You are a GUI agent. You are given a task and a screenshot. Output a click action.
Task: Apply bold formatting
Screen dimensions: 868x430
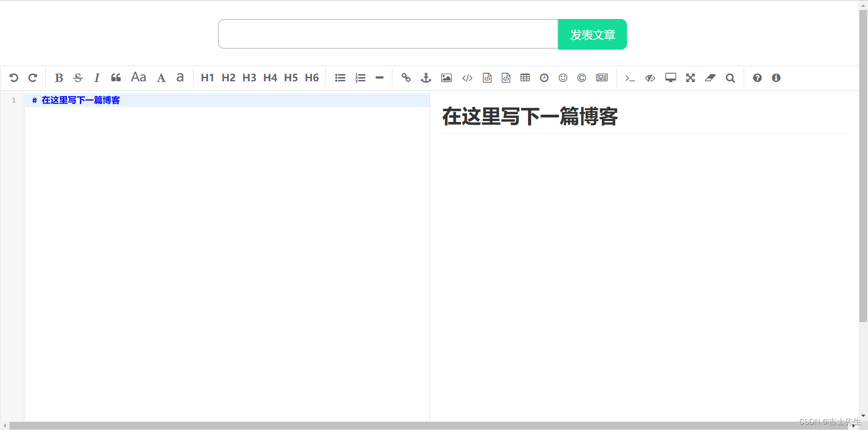pos(59,78)
